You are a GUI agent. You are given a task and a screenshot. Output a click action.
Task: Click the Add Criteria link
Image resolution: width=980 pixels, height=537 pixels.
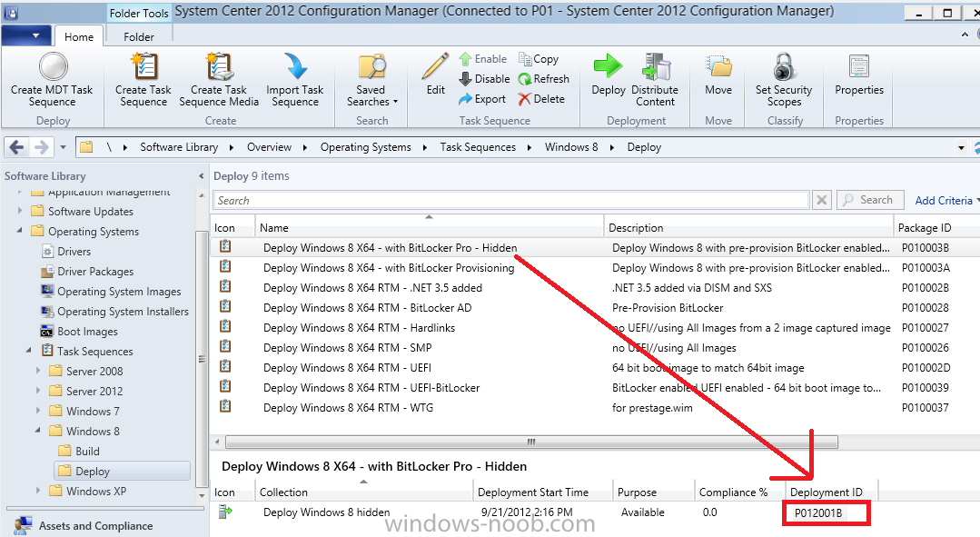coord(944,200)
